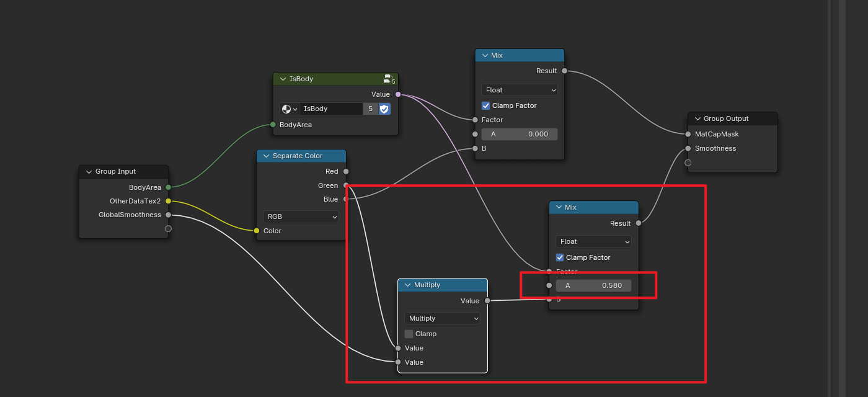Disable Clamp Factor on the top Mix node
This screenshot has height=397, width=868.
tap(486, 105)
